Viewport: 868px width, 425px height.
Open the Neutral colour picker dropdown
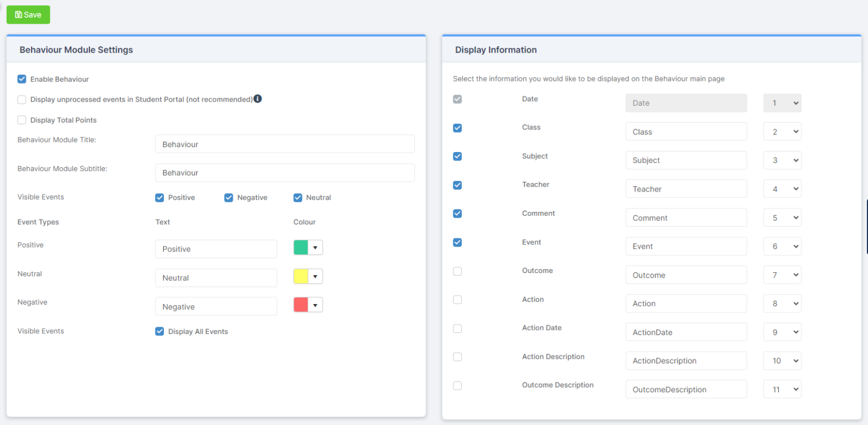click(x=316, y=276)
